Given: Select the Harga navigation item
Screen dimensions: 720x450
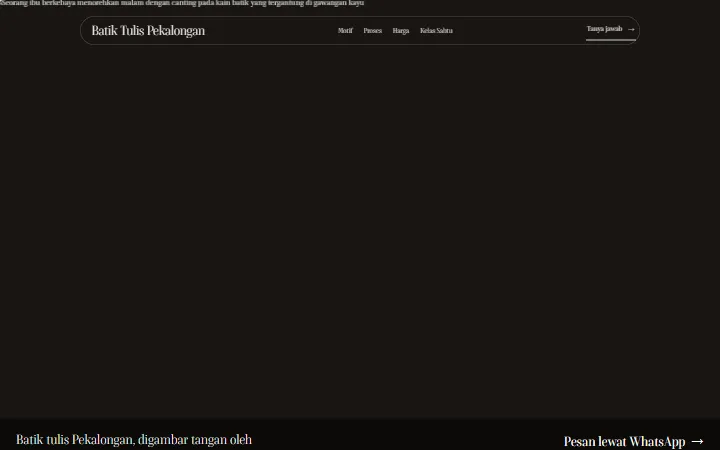Looking at the screenshot, I should pos(400,31).
